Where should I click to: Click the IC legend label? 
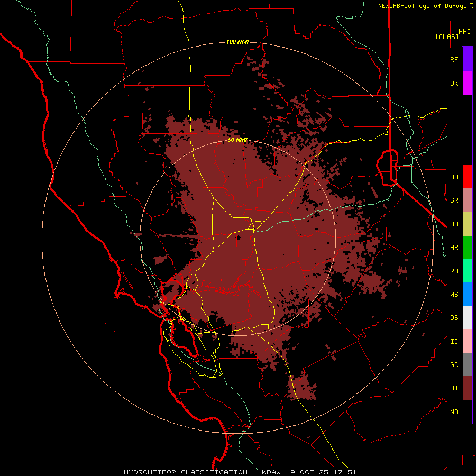[454, 342]
